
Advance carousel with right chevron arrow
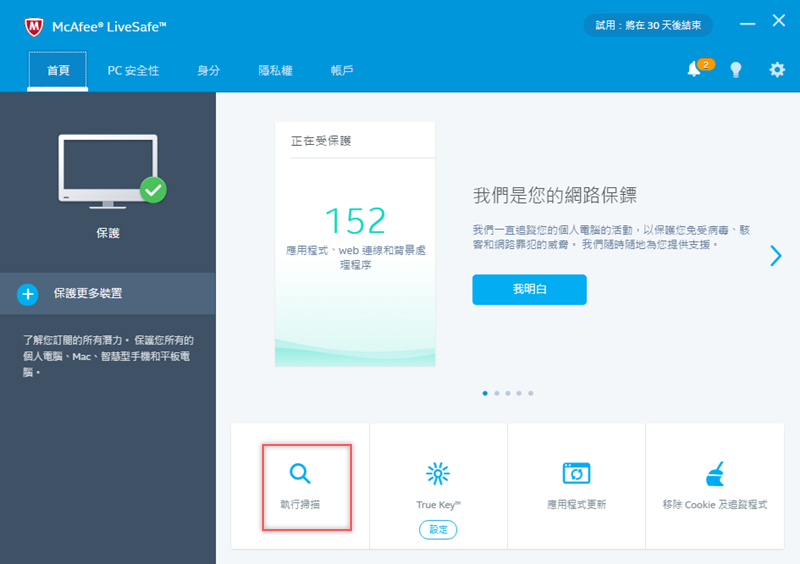[x=776, y=256]
